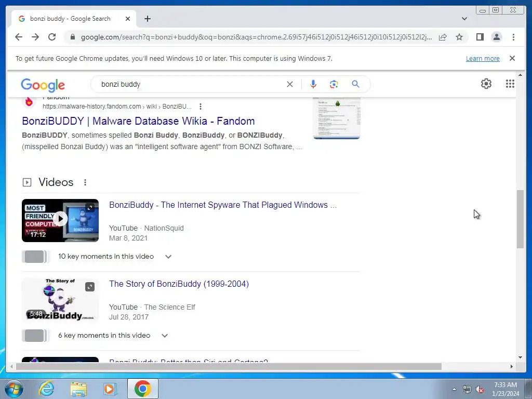Select the bonzi buddy Google Search tab
This screenshot has height=399, width=532.
[x=74, y=19]
